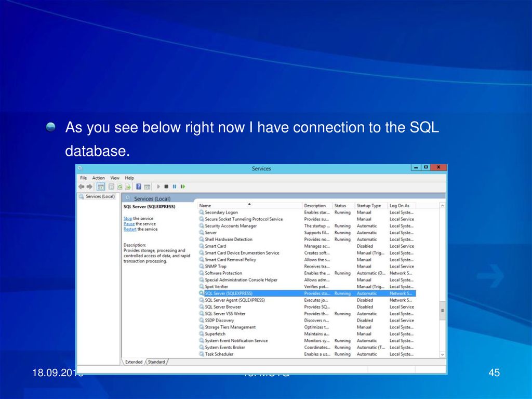Maximize the Services window

[x=425, y=167]
